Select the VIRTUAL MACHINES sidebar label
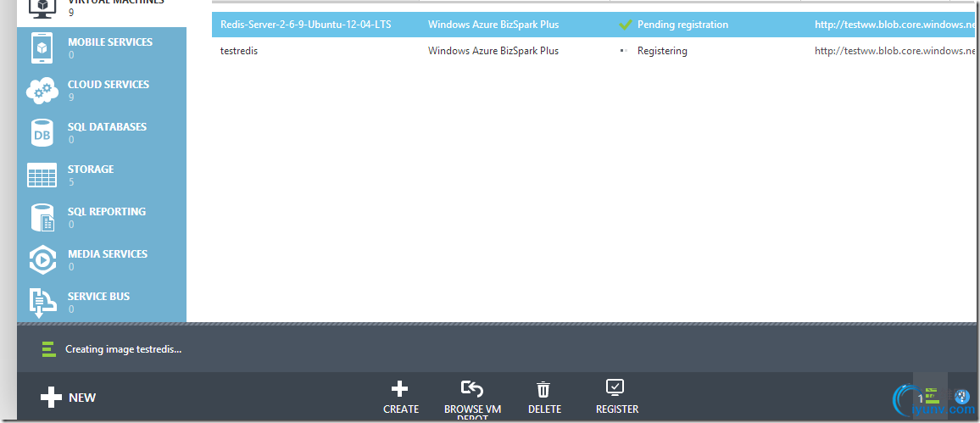The height and width of the screenshot is (423, 980). tap(115, 3)
